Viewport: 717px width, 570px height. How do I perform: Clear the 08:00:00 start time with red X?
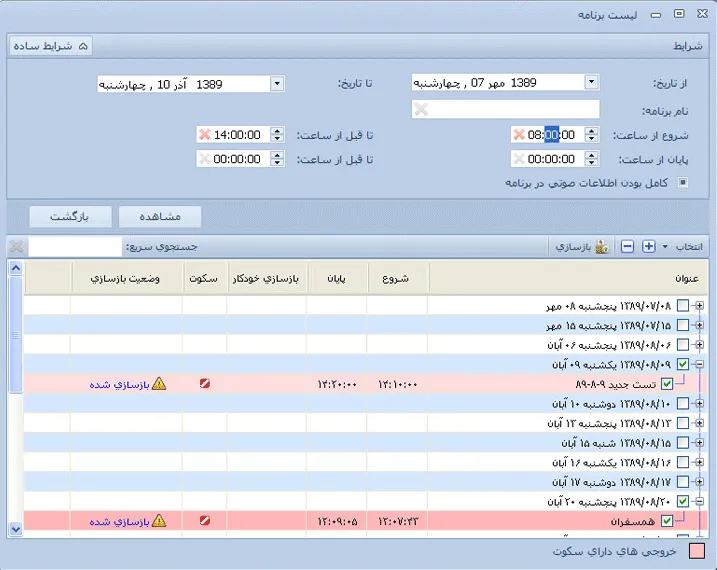519,134
